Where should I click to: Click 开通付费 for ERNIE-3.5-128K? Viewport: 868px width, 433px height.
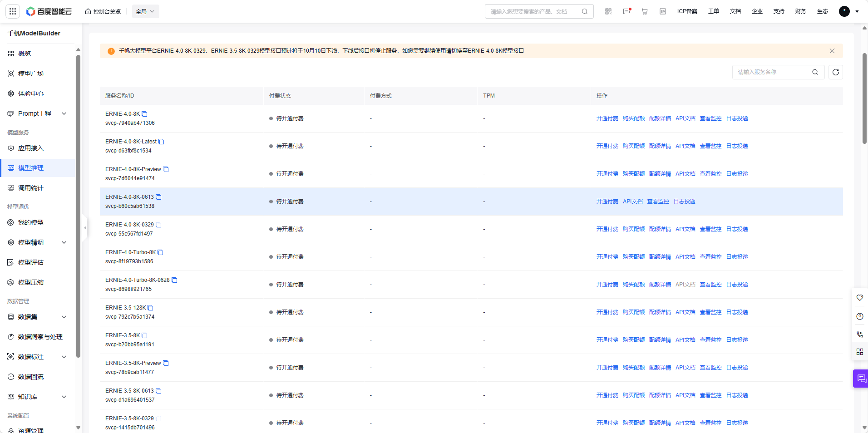[607, 312]
